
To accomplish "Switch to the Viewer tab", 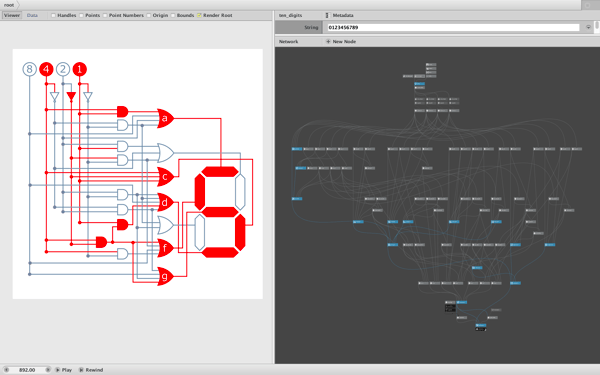I will [x=12, y=15].
